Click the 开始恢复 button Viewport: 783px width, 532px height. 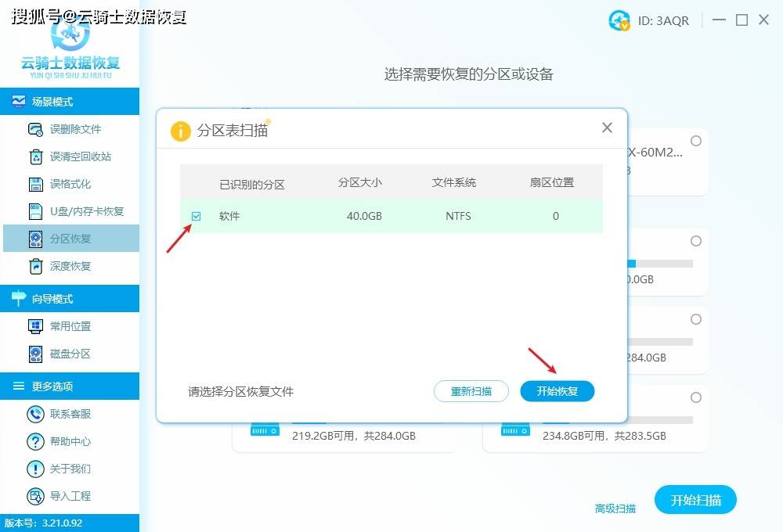[x=557, y=391]
